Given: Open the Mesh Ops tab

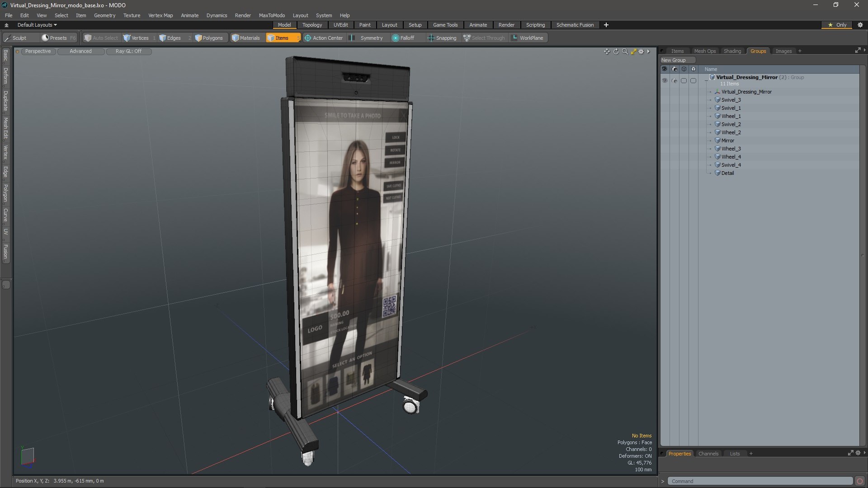Looking at the screenshot, I should pos(705,51).
